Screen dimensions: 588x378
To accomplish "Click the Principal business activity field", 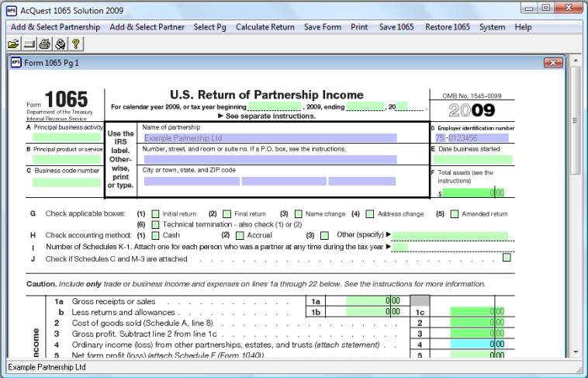I will pyautogui.click(x=67, y=137).
